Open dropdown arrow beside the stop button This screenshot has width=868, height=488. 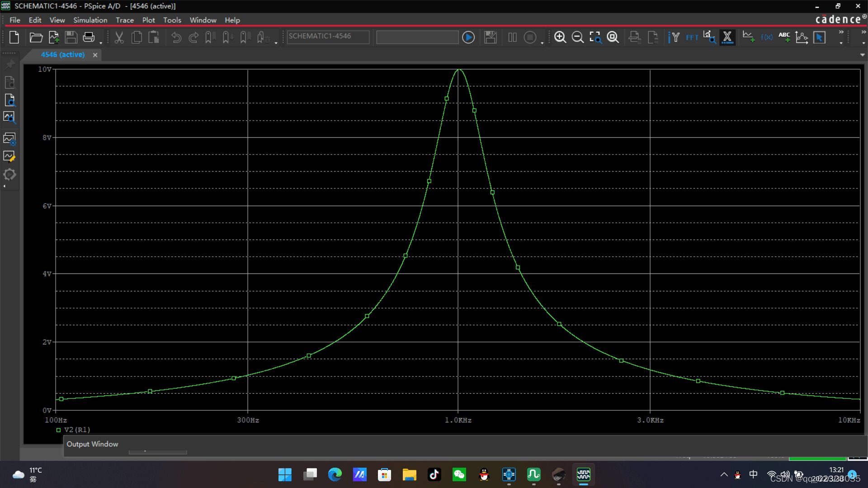(x=542, y=43)
